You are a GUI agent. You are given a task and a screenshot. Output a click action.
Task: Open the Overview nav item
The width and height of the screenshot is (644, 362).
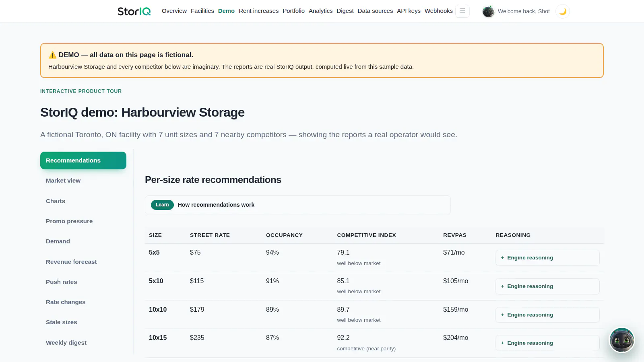pos(174,11)
